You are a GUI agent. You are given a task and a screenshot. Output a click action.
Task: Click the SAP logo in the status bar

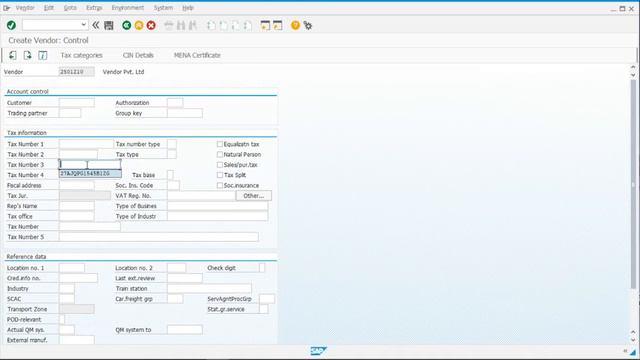pos(318,351)
